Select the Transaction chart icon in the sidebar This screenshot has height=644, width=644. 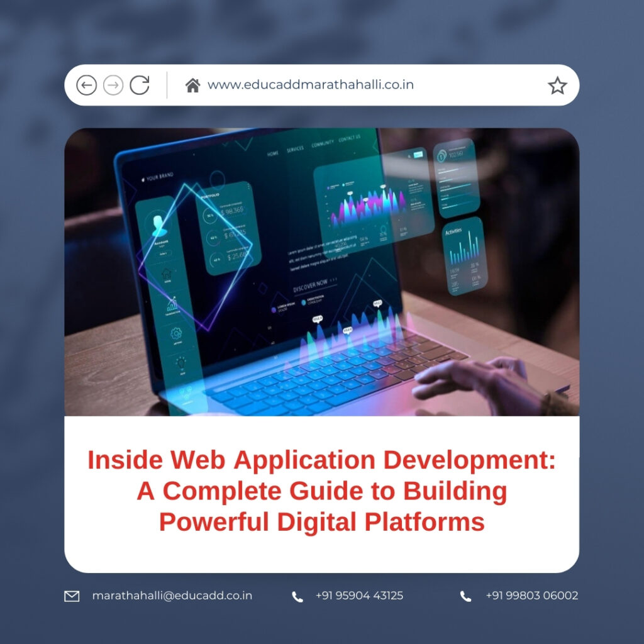172,304
